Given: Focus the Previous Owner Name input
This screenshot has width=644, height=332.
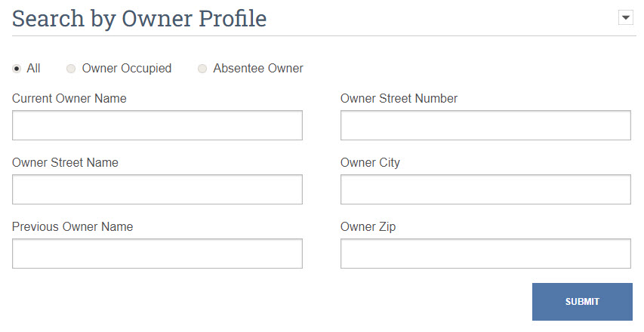Looking at the screenshot, I should (157, 254).
